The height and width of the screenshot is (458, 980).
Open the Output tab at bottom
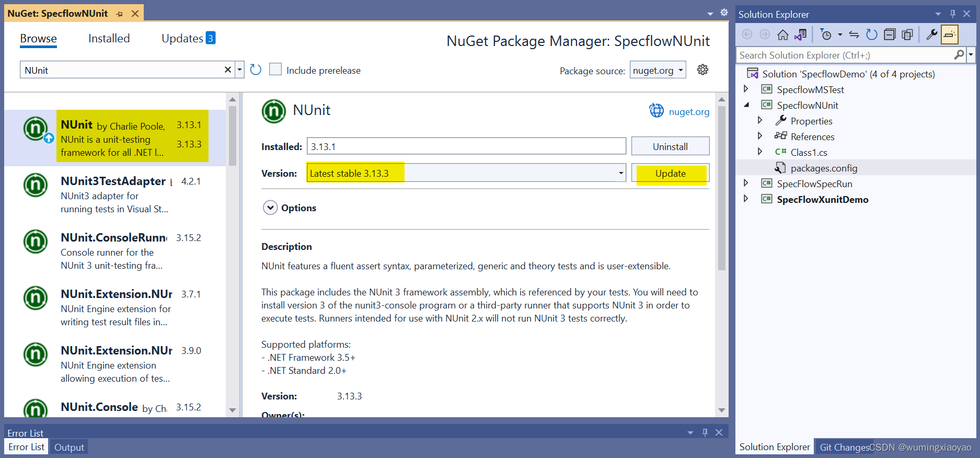point(69,447)
